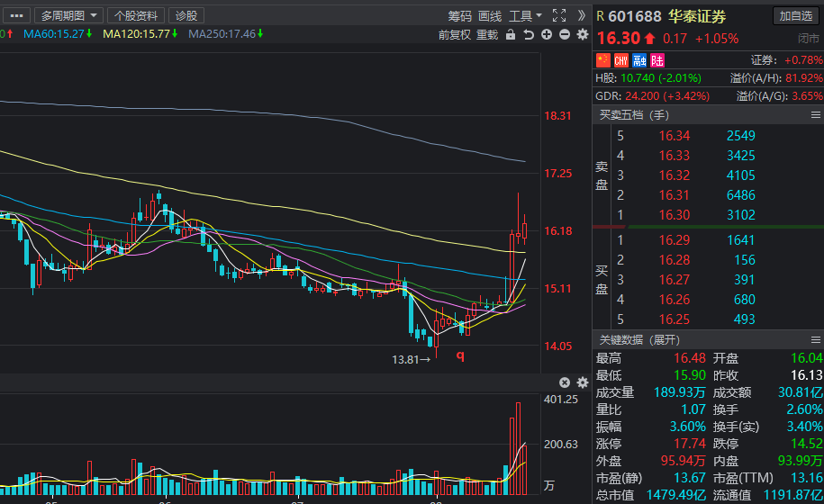Click the double chevron collapse icon
Screen dimensions: 824x504
click(581, 16)
